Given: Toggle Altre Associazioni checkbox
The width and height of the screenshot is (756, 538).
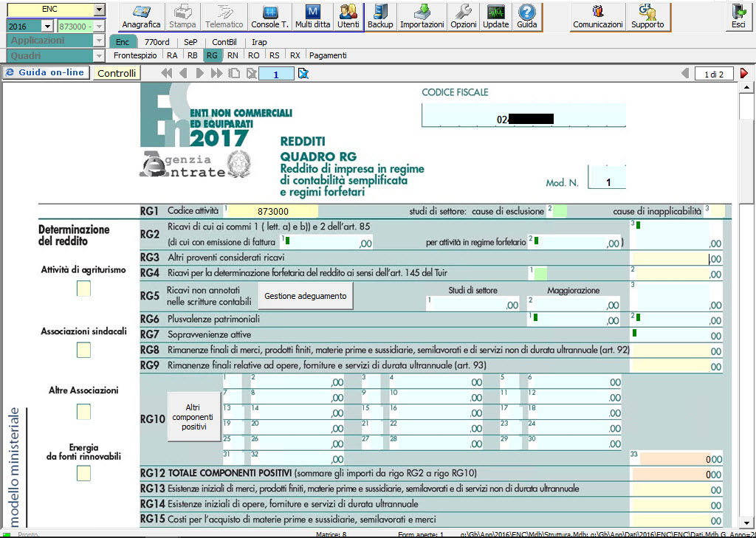Looking at the screenshot, I should [83, 412].
